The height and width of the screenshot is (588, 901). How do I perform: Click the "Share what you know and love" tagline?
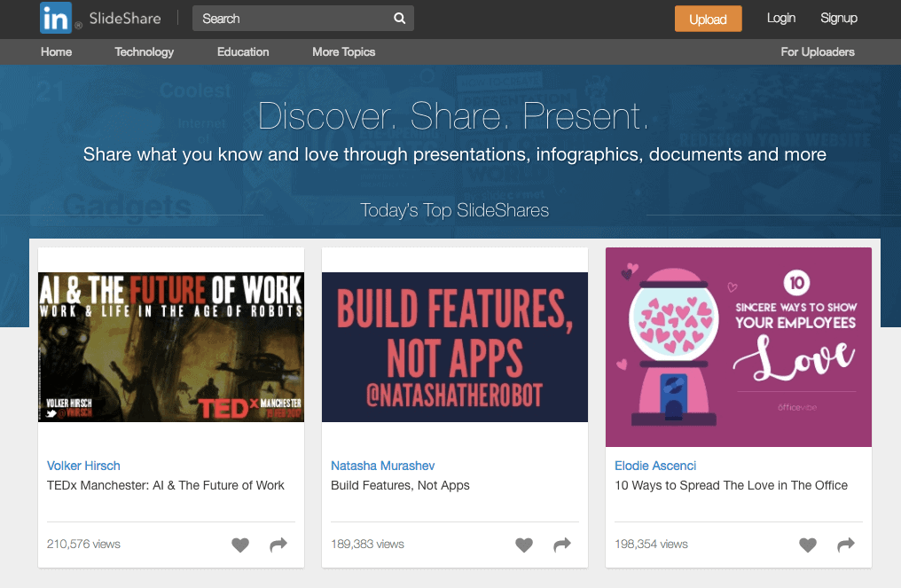coord(455,154)
